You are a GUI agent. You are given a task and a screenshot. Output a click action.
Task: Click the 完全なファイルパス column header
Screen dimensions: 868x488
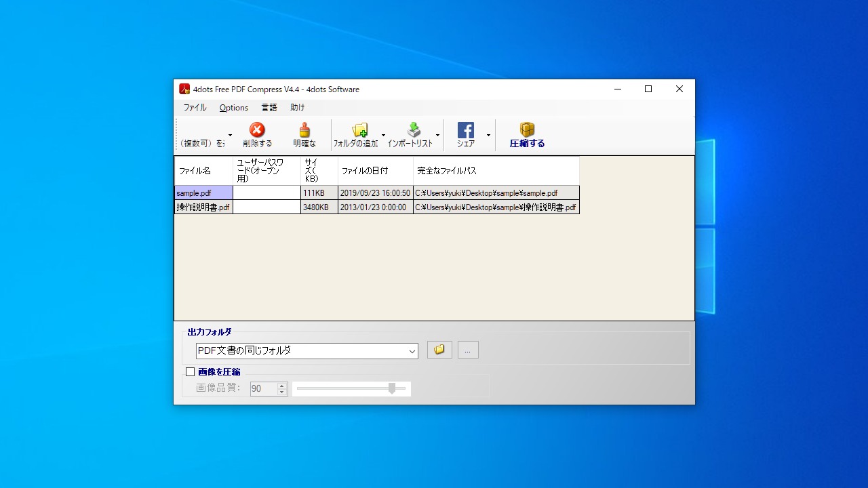point(496,171)
